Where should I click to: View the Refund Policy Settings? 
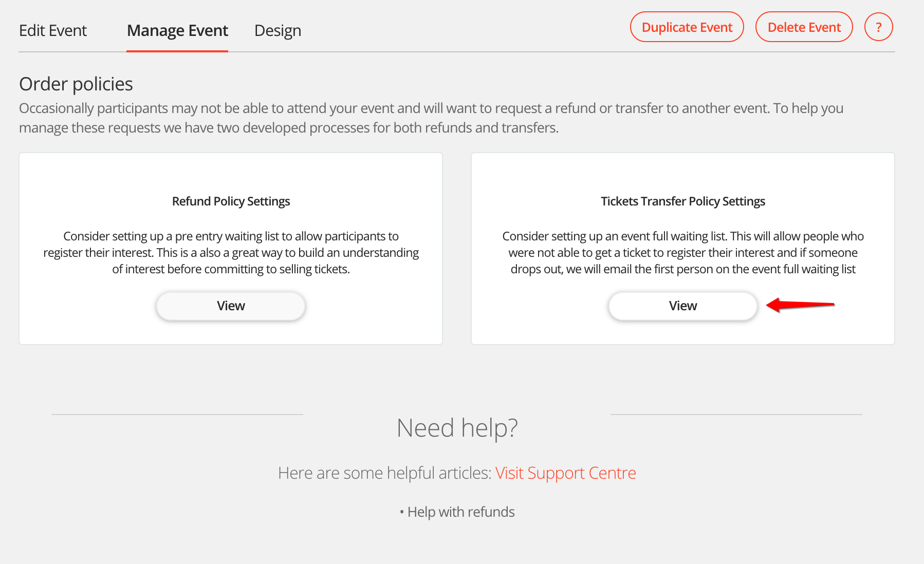point(231,306)
